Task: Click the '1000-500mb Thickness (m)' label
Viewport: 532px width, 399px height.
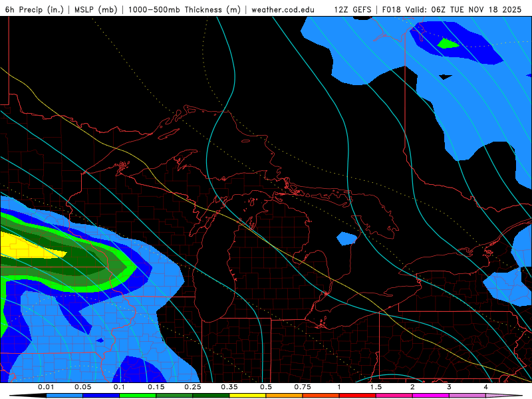Action: (184, 9)
